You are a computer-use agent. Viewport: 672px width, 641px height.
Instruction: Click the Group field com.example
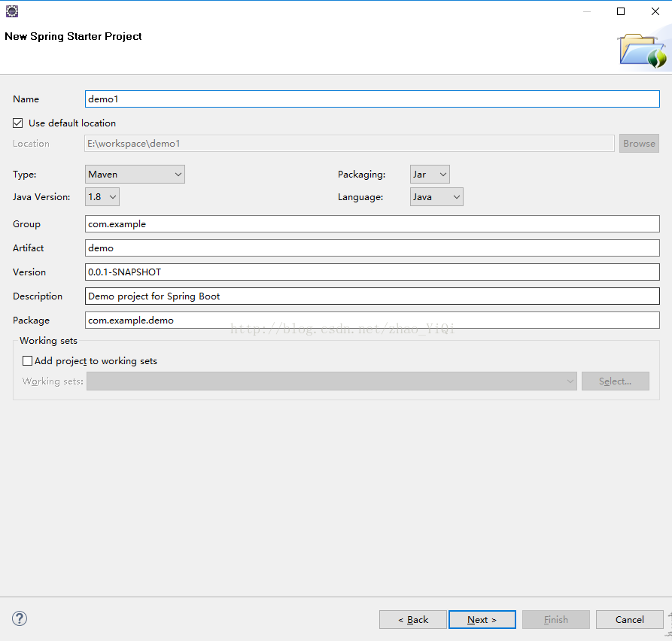click(372, 224)
